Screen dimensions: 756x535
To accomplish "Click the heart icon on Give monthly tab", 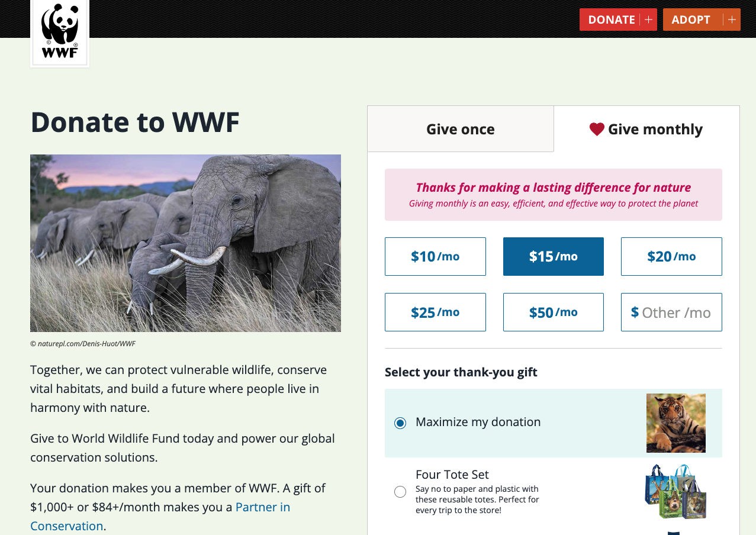I will 597,128.
